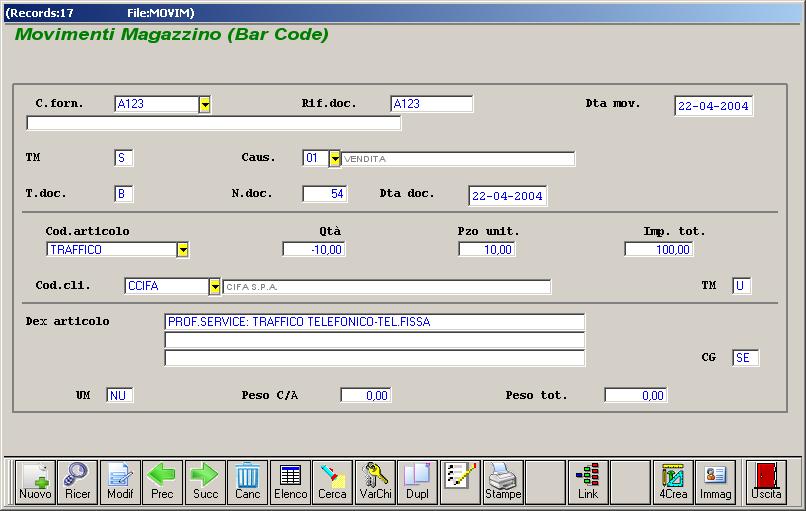
Task: Click the Immag image card icon
Action: (x=715, y=482)
